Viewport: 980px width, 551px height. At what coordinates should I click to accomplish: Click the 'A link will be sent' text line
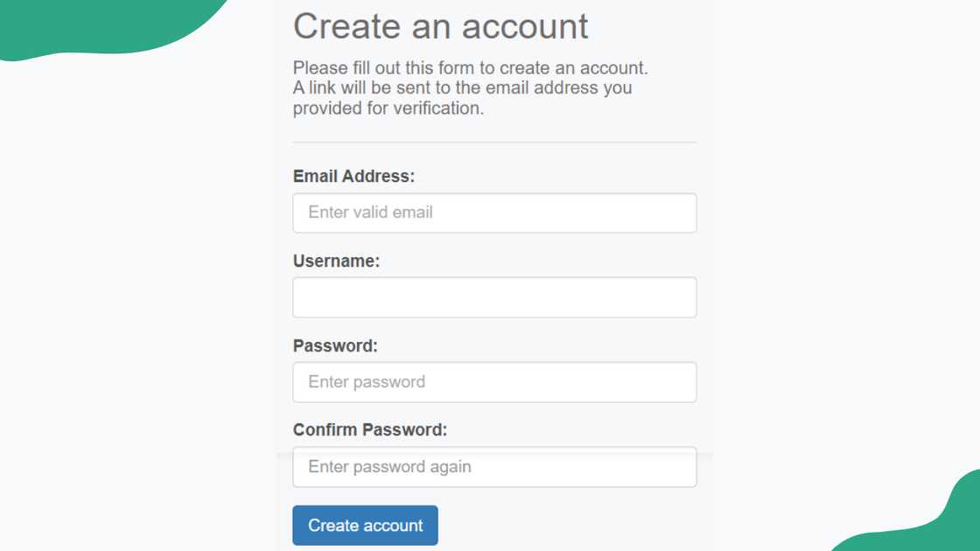click(462, 87)
